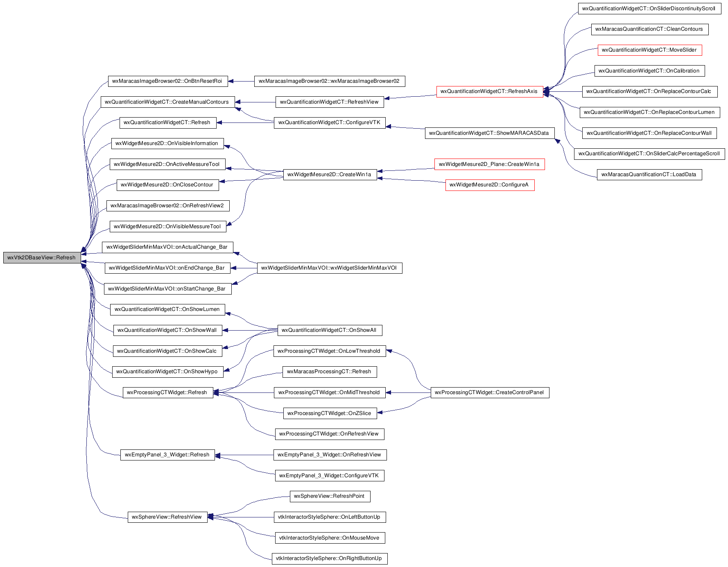Image resolution: width=728 pixels, height=567 pixels.
Task: Select wxWidgetMesure2D::OnVisibleMessureTool node
Action: tap(168, 227)
